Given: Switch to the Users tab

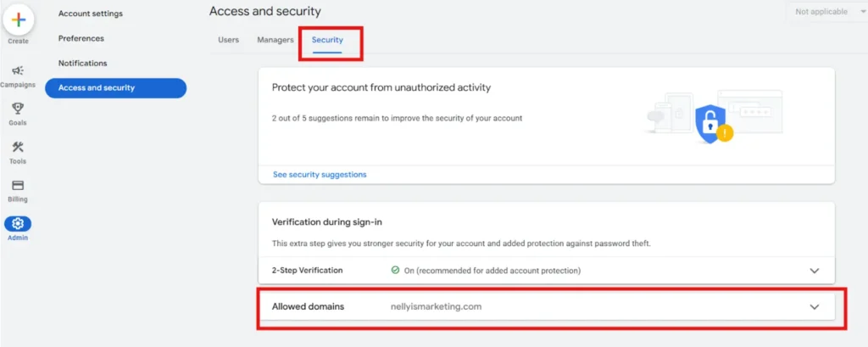Looking at the screenshot, I should click(229, 40).
